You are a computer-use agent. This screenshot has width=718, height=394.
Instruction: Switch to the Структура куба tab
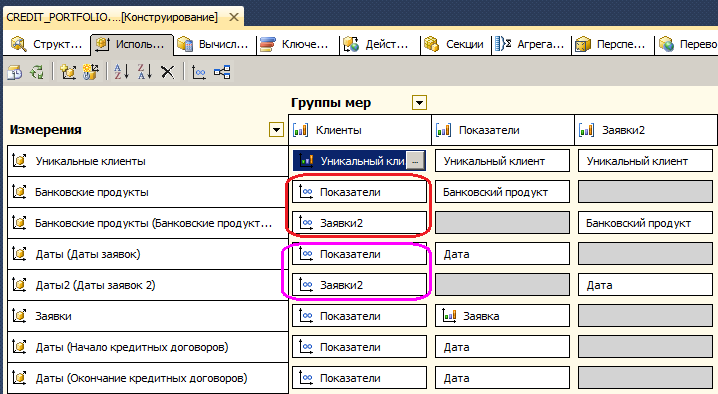(x=47, y=44)
